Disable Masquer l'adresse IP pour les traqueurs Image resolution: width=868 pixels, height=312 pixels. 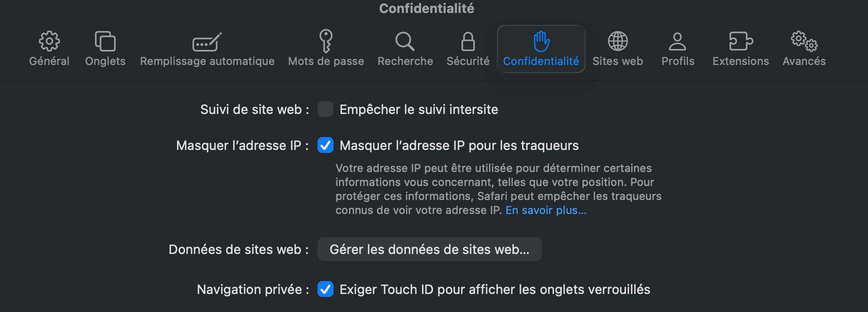(x=325, y=145)
